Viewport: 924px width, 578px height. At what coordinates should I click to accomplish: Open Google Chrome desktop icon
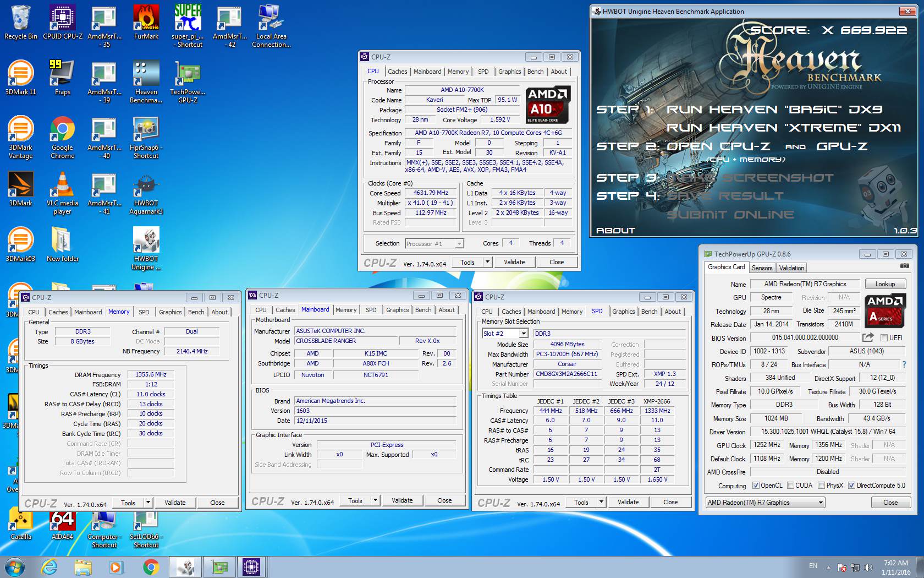click(62, 137)
